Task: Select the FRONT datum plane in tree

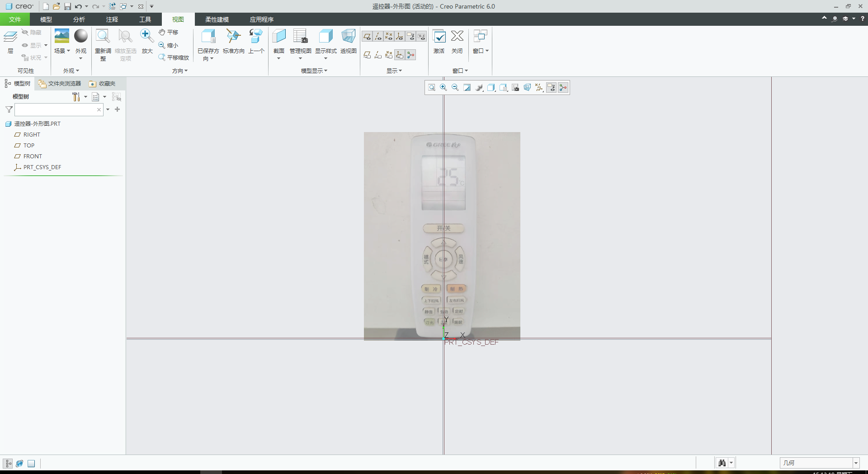Action: 33,156
